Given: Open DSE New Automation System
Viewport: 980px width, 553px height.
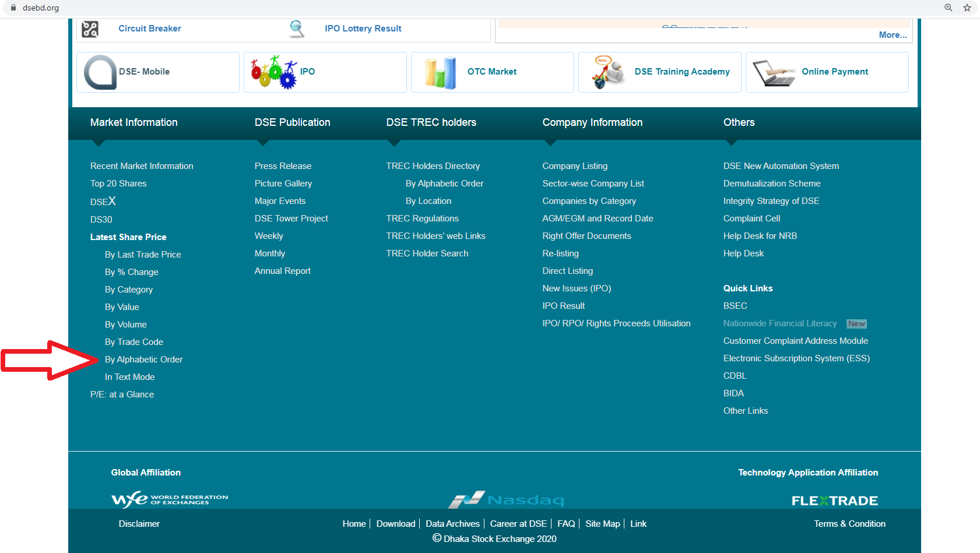Looking at the screenshot, I should click(781, 166).
